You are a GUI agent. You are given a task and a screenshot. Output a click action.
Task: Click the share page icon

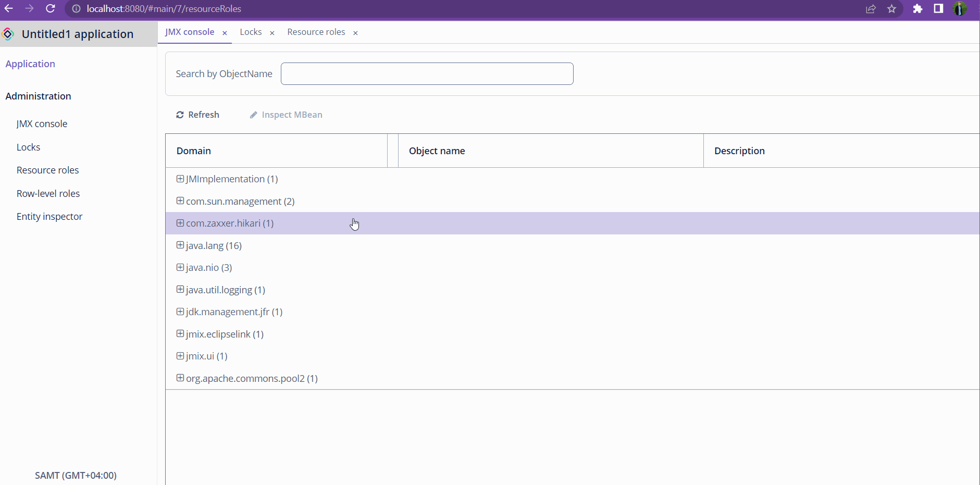click(871, 9)
